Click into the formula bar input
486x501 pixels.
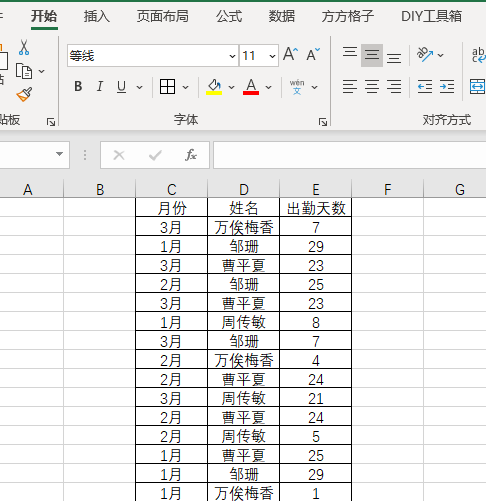pos(349,155)
